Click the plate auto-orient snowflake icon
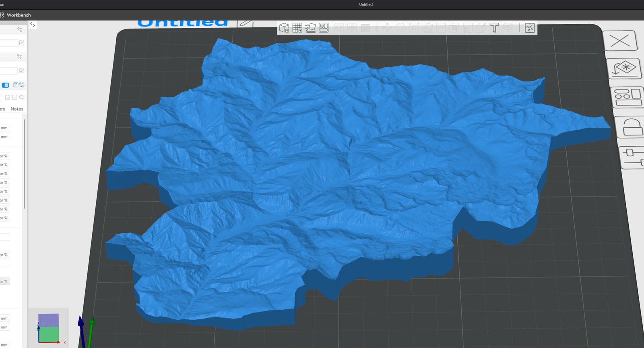This screenshot has width=644, height=348. click(x=625, y=68)
